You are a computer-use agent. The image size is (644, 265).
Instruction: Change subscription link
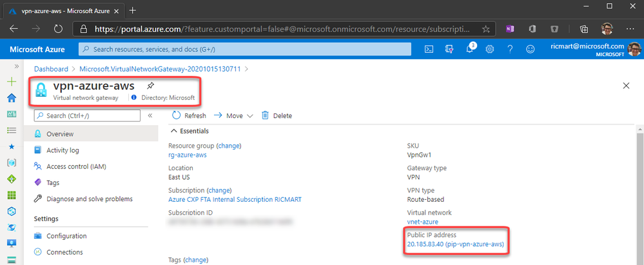220,191
